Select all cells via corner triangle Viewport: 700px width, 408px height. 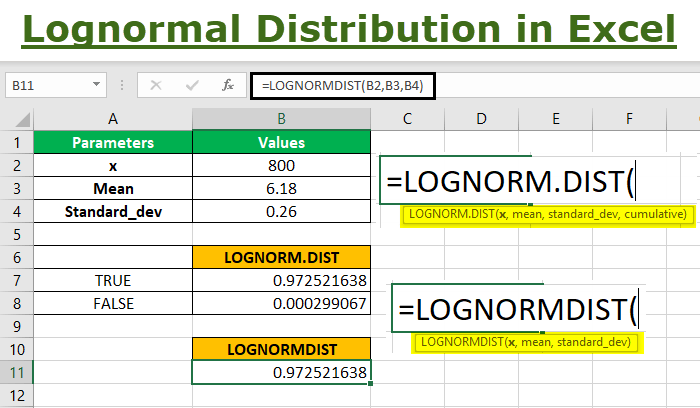(x=22, y=120)
